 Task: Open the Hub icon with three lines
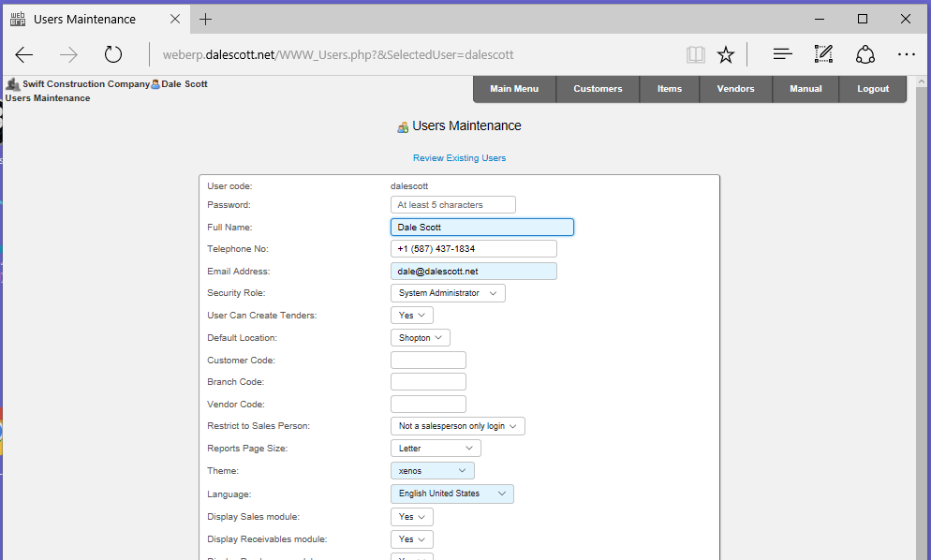tap(783, 54)
